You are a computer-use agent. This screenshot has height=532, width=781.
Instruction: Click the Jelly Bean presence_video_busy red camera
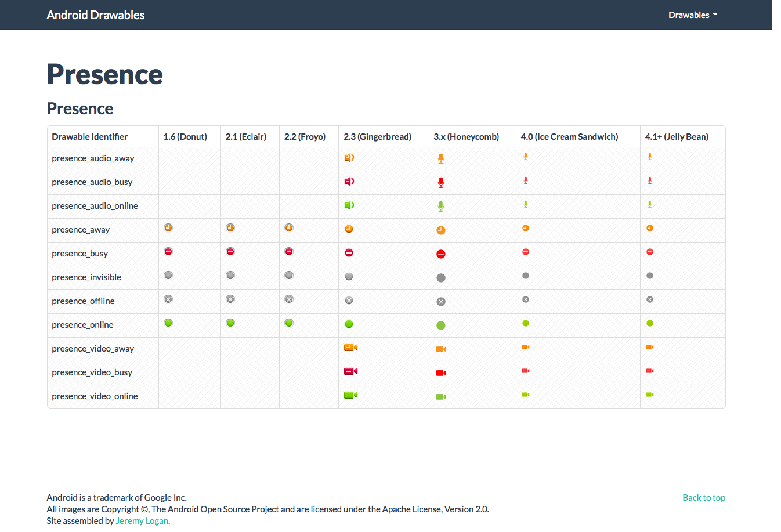tap(650, 371)
